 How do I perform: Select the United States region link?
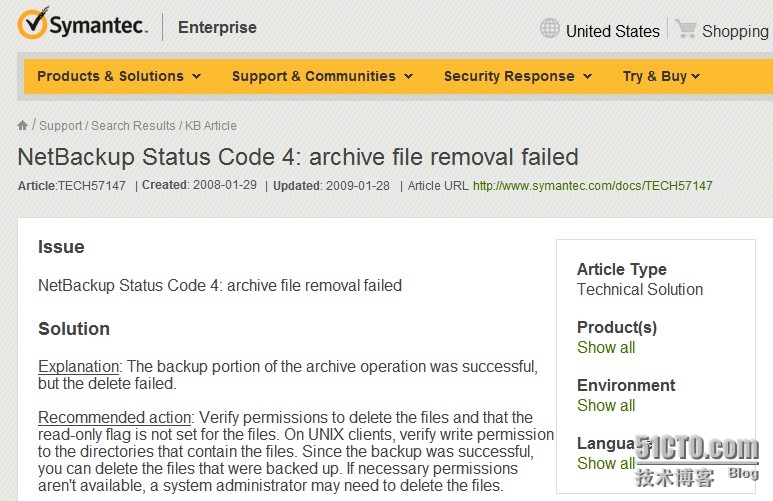[612, 31]
